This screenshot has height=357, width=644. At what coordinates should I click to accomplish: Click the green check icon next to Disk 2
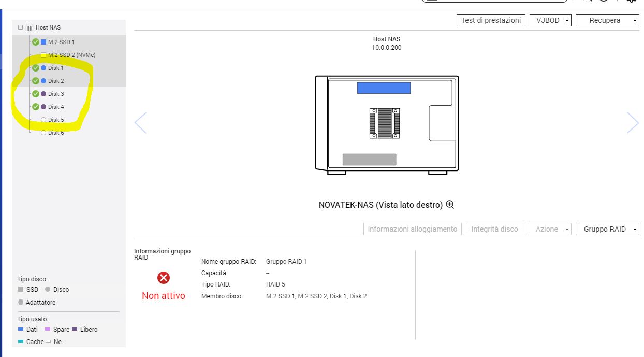coord(36,81)
